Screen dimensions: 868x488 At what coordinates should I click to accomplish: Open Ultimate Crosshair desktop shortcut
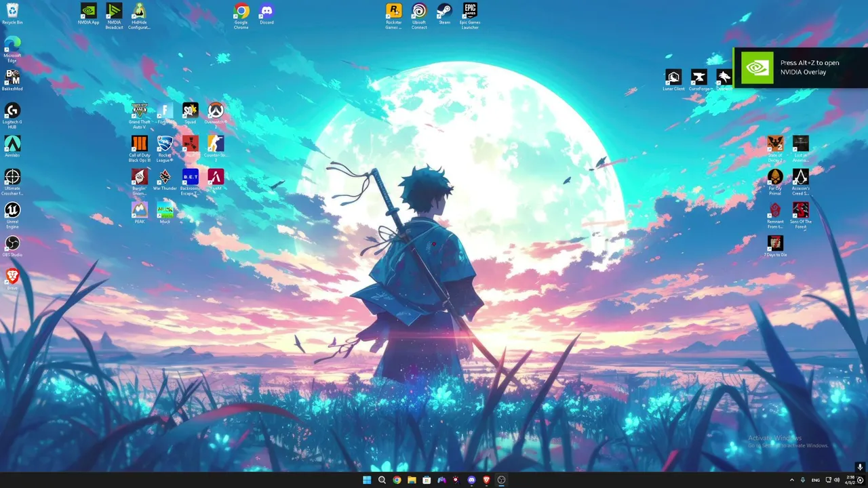pyautogui.click(x=12, y=181)
